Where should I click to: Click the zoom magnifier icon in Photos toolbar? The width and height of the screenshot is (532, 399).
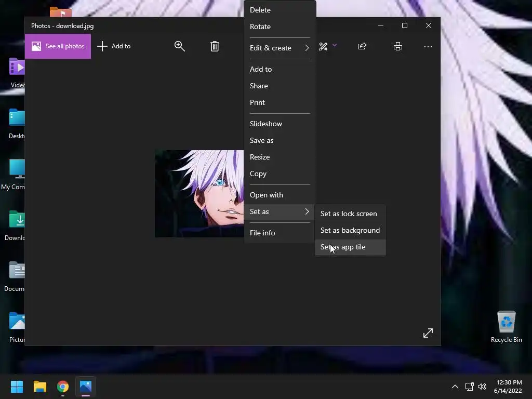tap(179, 46)
